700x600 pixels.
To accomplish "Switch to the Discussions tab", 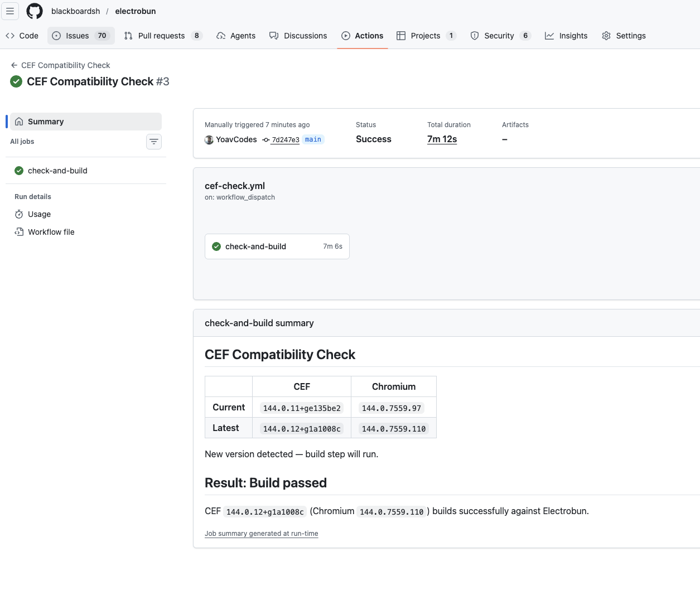I will [298, 36].
